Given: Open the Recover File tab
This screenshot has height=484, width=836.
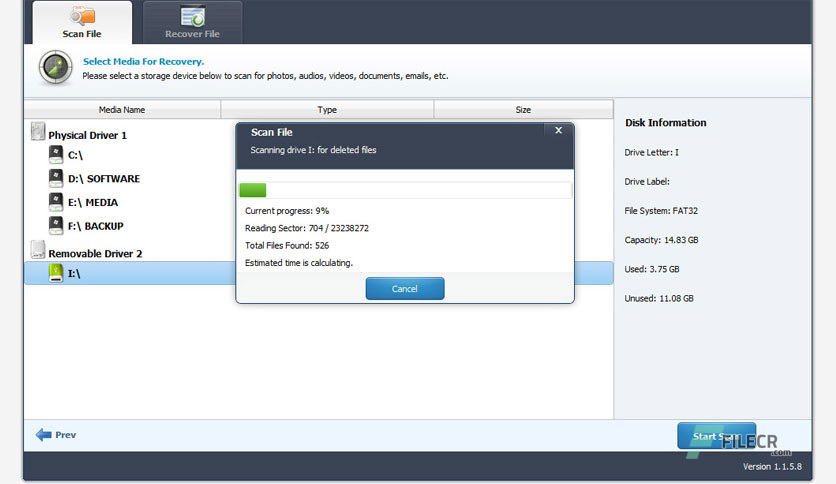Looking at the screenshot, I should coord(192,22).
